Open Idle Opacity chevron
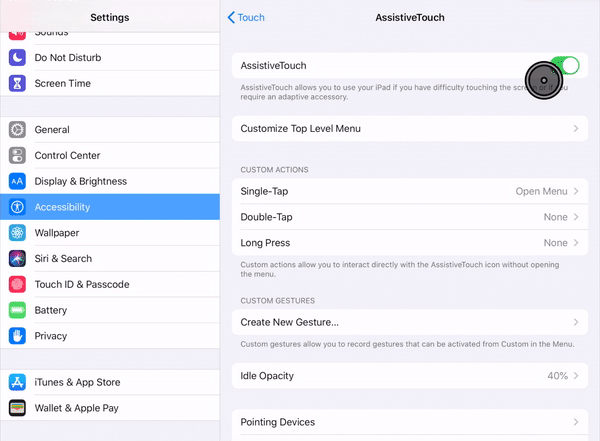 (576, 376)
